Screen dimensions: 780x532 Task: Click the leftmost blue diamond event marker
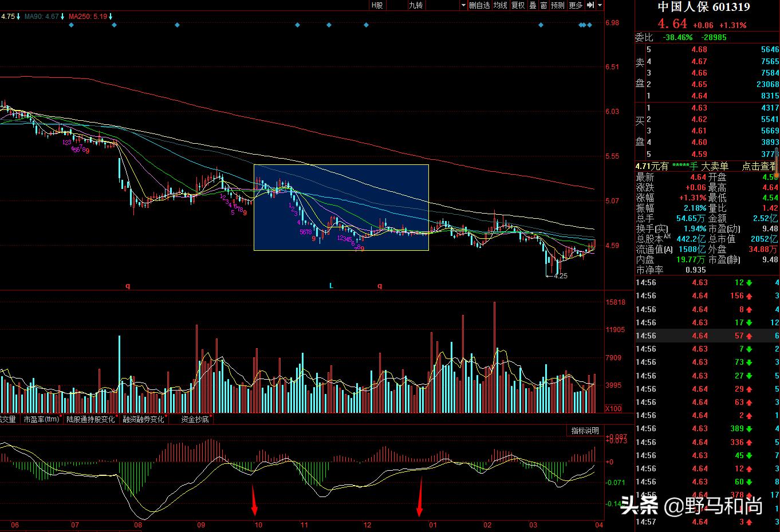(x=71, y=25)
